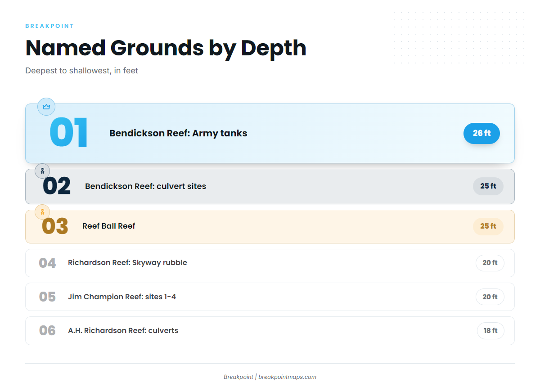The image size is (540, 392).
Task: Select the 26 ft depth badge
Action: 481,133
